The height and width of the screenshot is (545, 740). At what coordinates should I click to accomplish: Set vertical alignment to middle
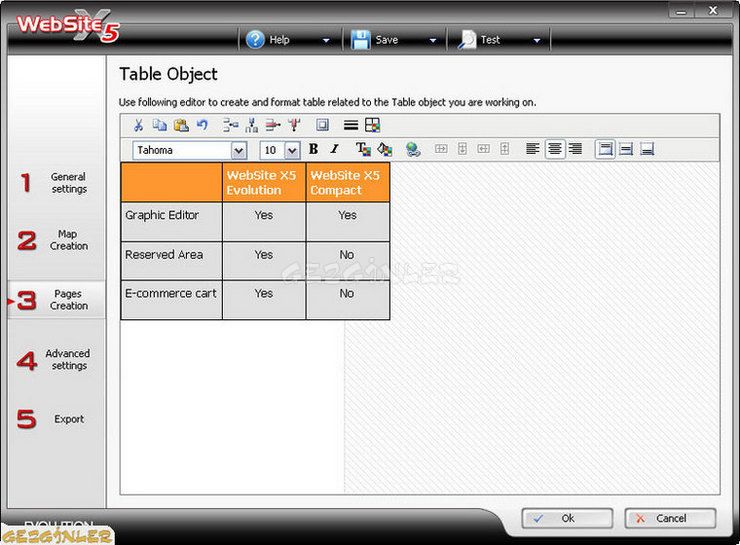point(626,150)
